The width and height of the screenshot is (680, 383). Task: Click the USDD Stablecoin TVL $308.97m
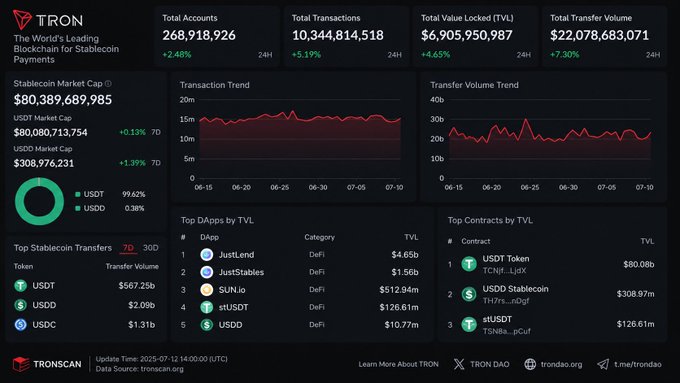pos(636,294)
